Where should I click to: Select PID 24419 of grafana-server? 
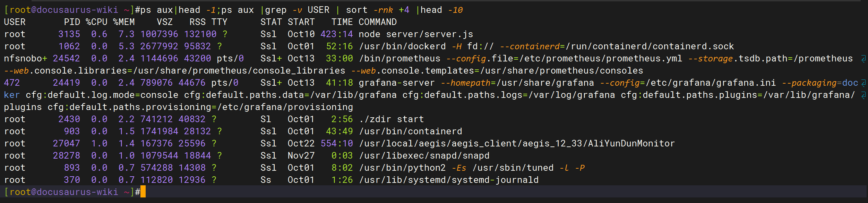click(67, 83)
